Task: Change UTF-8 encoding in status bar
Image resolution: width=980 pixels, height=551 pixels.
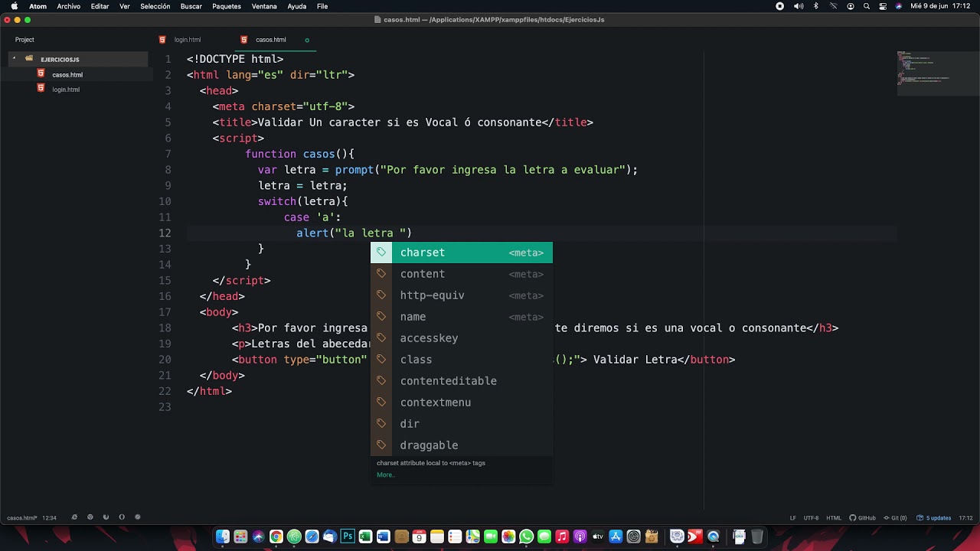Action: coord(811,518)
